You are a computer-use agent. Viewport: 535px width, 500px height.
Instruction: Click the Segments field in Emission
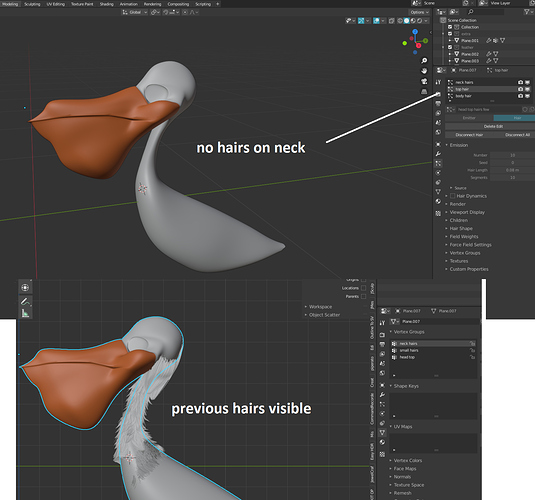(x=512, y=177)
